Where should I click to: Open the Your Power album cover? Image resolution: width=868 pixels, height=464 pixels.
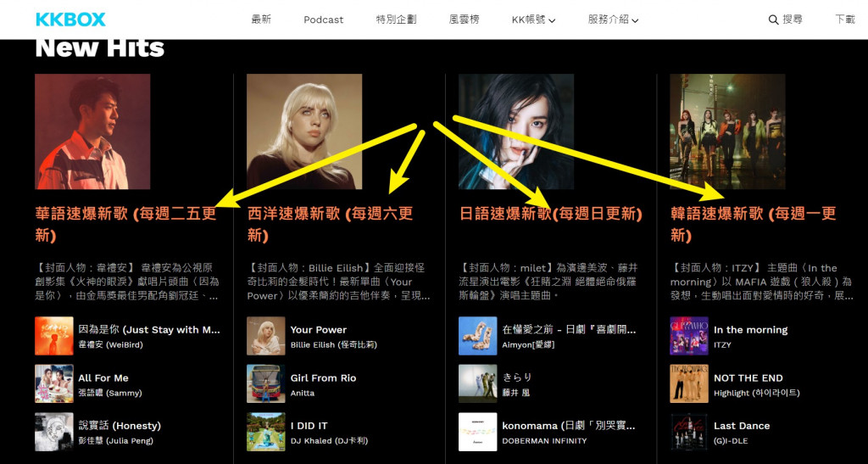coord(265,336)
